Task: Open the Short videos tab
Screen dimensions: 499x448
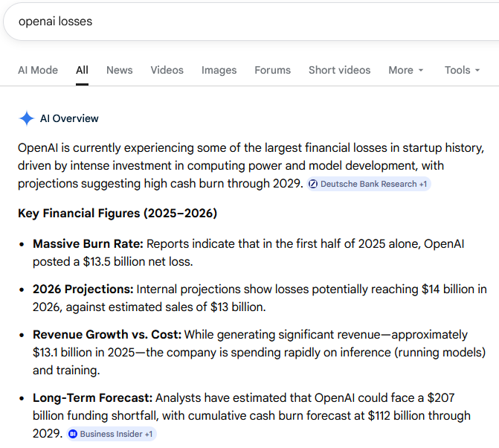Action: 340,70
